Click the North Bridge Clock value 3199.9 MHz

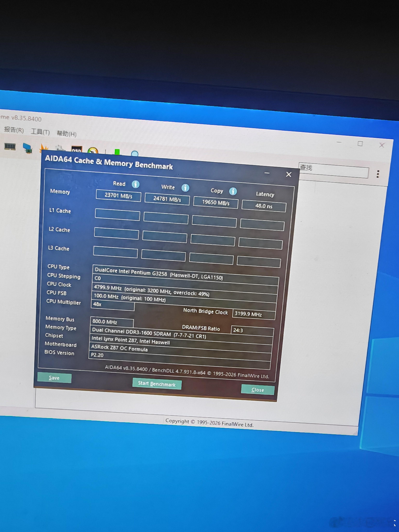click(254, 314)
